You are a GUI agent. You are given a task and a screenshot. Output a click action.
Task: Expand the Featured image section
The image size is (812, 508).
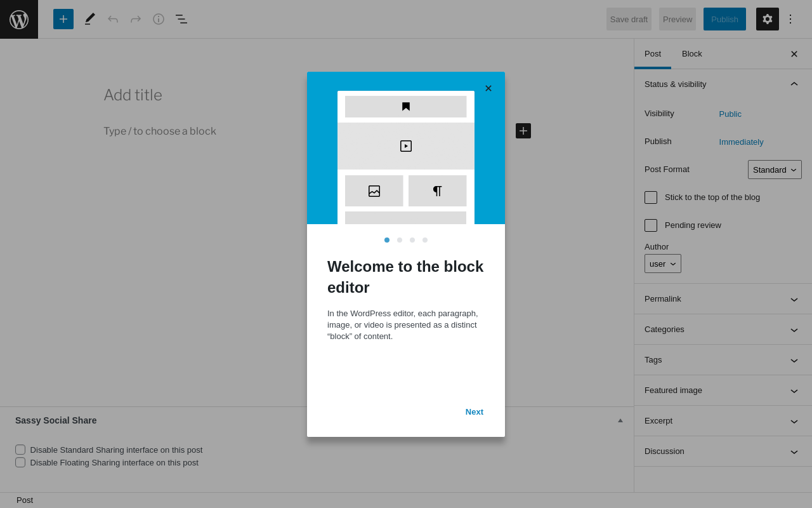coord(723,391)
